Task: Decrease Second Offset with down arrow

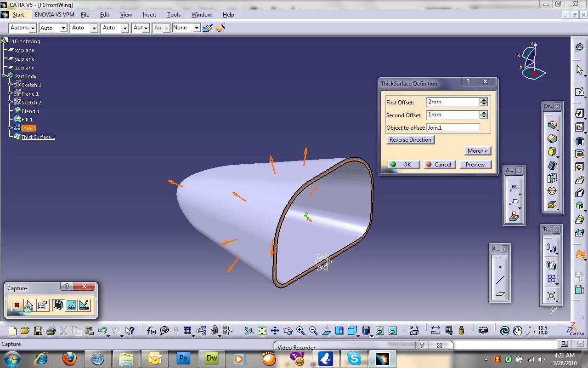Action: (x=483, y=117)
